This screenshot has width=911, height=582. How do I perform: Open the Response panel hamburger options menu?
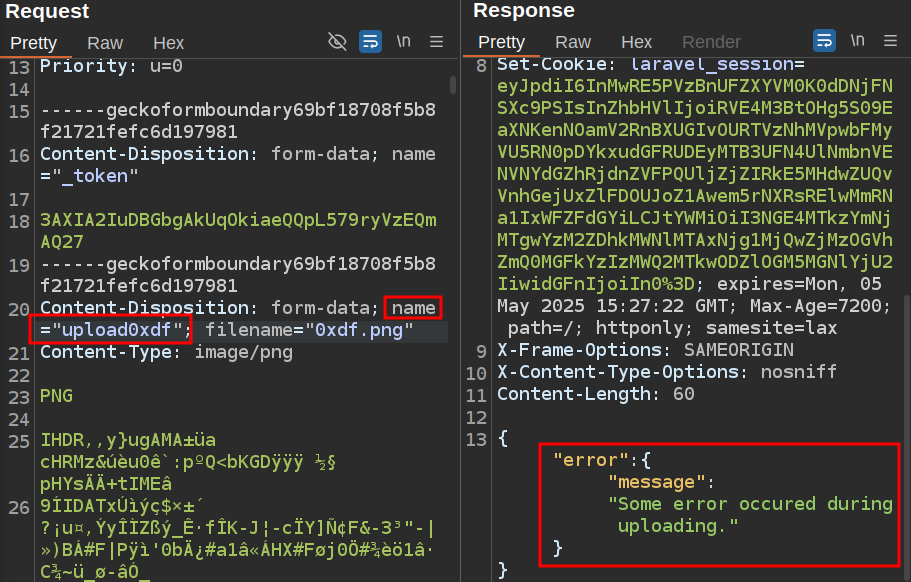(x=889, y=42)
